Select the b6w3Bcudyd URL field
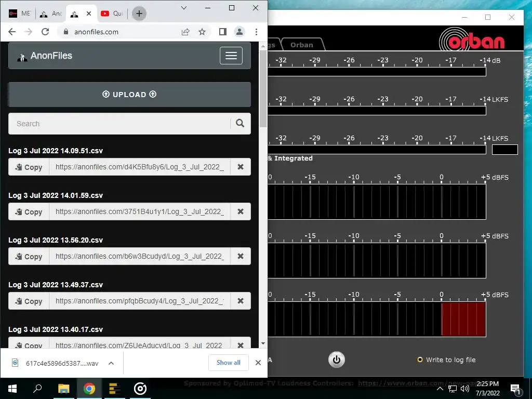532x399 pixels. pyautogui.click(x=140, y=257)
